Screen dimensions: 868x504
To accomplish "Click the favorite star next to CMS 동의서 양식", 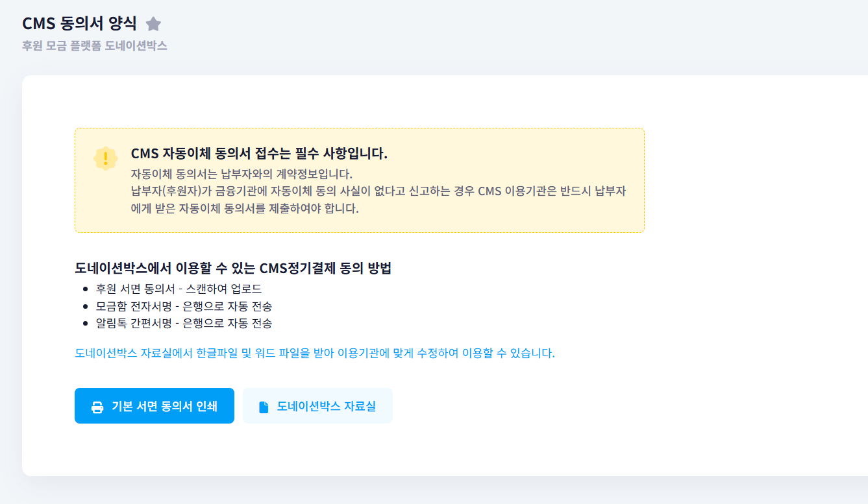I will (153, 24).
